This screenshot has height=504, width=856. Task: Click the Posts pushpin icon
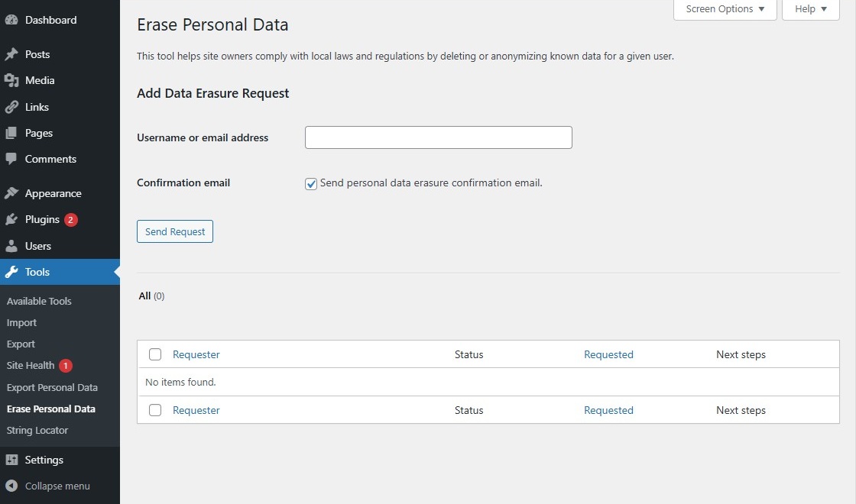point(11,54)
